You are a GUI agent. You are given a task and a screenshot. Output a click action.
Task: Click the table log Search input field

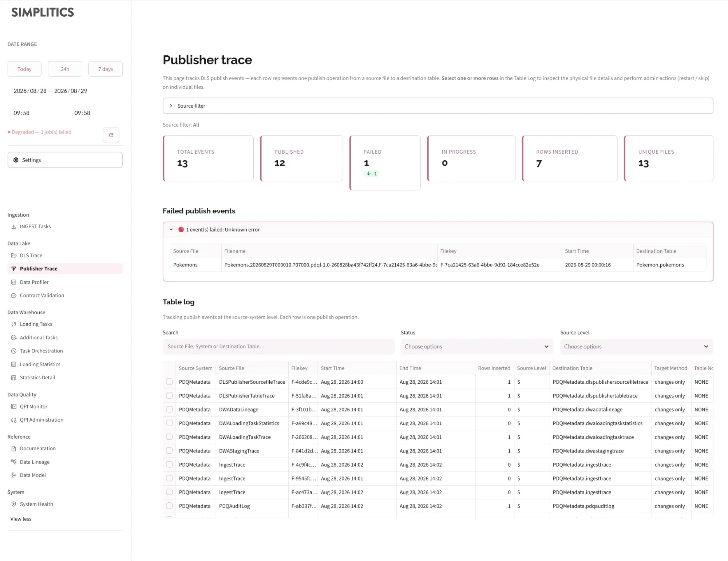click(278, 347)
